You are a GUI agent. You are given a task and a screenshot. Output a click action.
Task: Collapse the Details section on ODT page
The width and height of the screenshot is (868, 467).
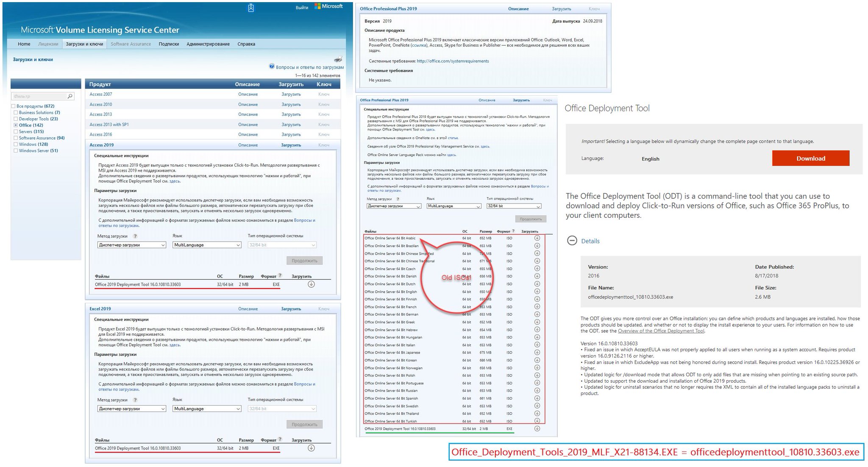[x=572, y=241]
